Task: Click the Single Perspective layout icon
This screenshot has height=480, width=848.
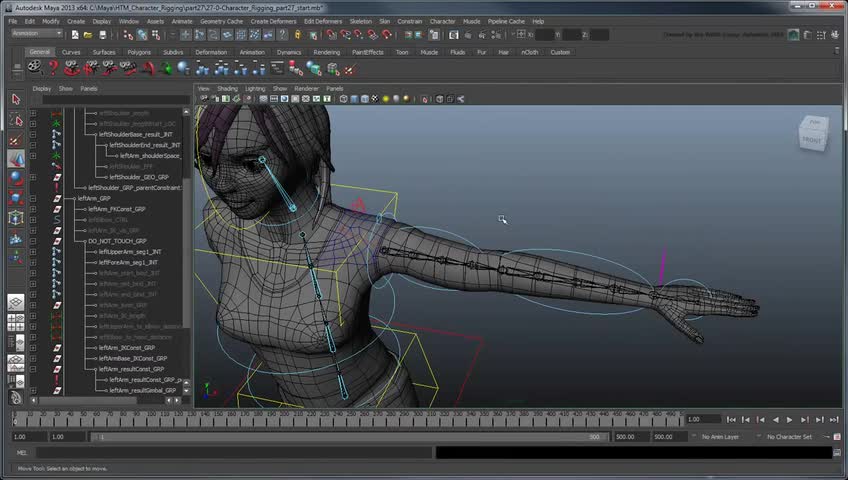Action: (16, 302)
